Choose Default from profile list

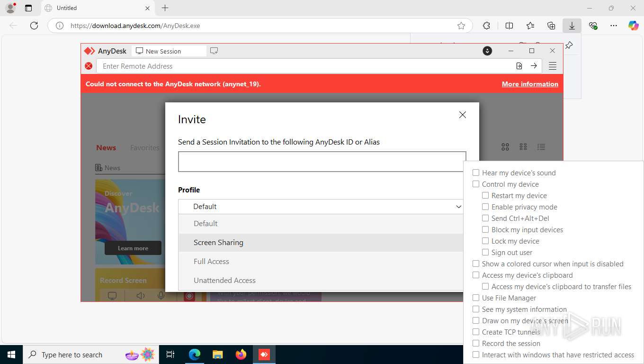pos(321,224)
